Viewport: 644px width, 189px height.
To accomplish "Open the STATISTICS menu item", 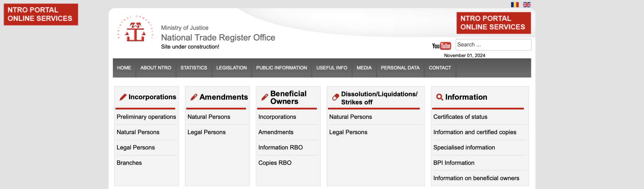I will [194, 68].
